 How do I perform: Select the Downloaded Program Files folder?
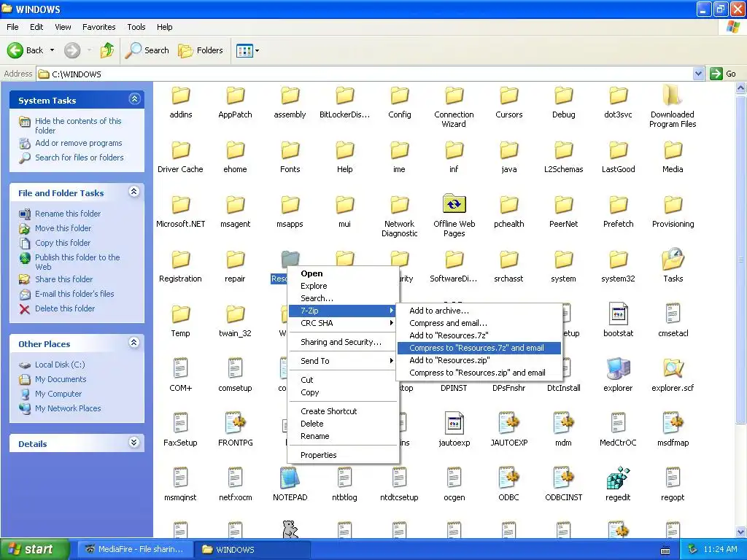[672, 95]
